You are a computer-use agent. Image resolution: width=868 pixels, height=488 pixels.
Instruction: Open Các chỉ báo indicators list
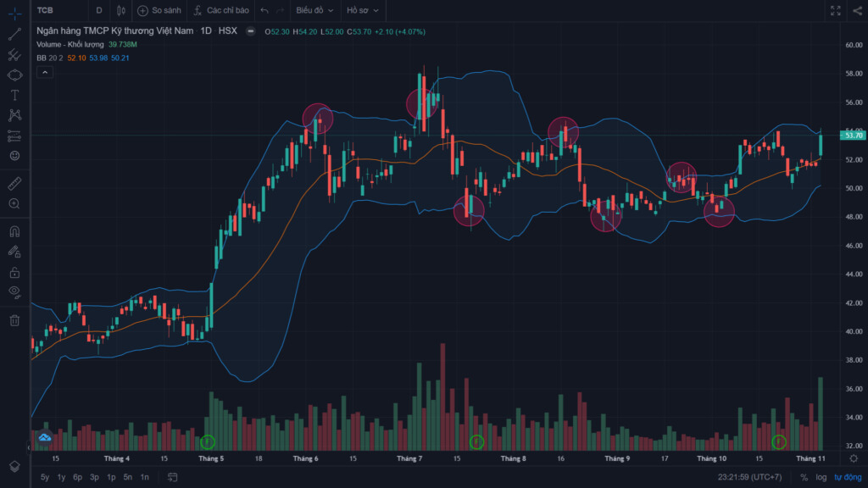point(221,10)
